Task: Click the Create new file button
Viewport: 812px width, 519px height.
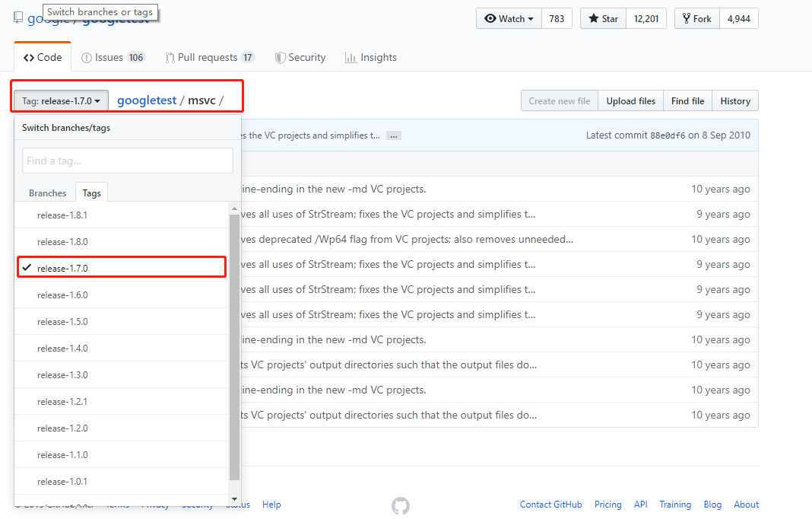Action: (x=560, y=101)
